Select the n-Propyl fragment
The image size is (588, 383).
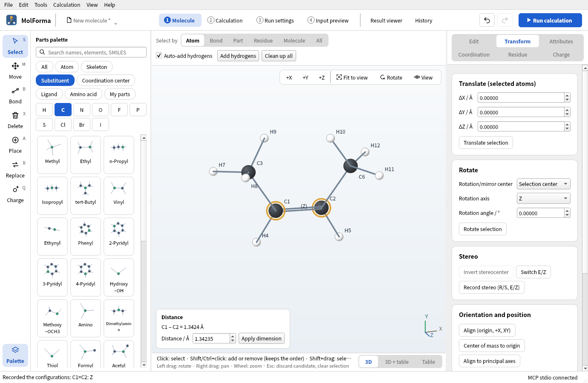pos(119,154)
